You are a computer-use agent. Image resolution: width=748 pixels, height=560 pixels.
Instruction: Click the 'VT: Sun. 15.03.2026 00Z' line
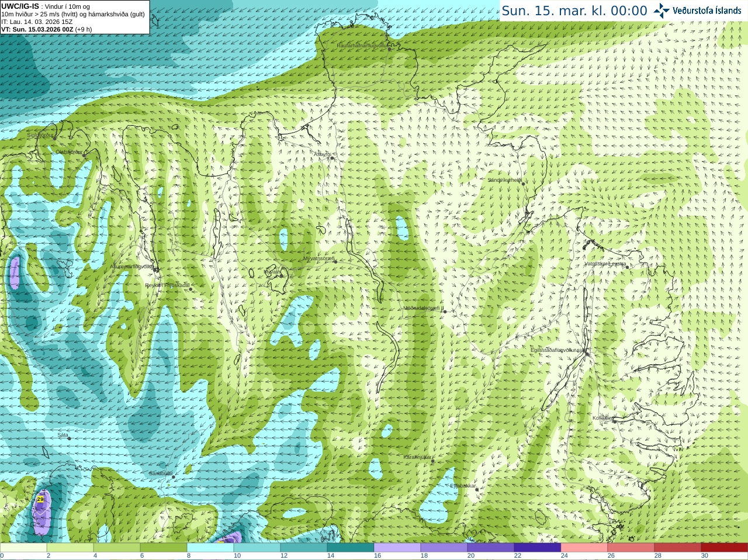pos(37,29)
